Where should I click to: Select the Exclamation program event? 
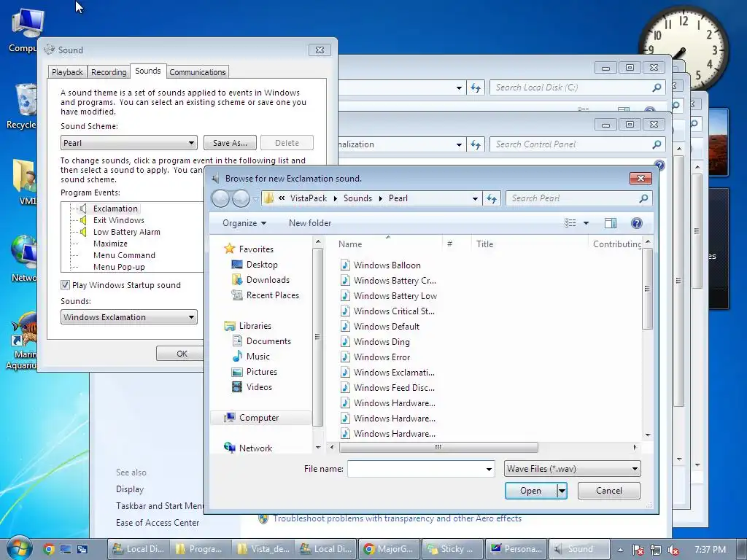point(115,209)
